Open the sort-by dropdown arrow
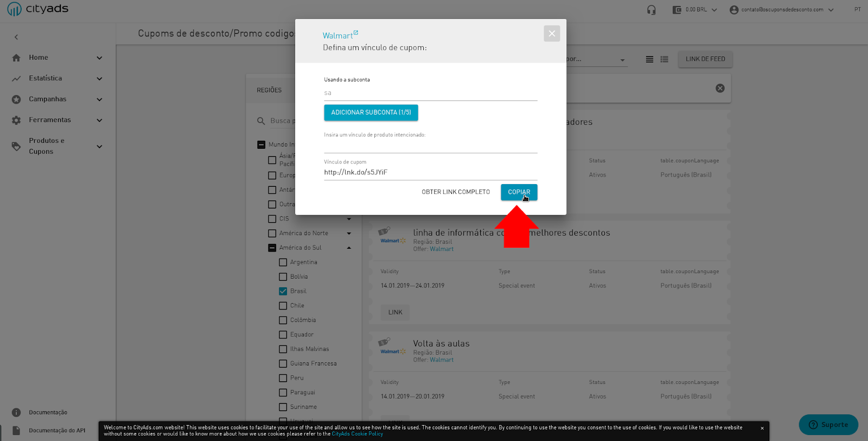The height and width of the screenshot is (441, 868). [622, 60]
